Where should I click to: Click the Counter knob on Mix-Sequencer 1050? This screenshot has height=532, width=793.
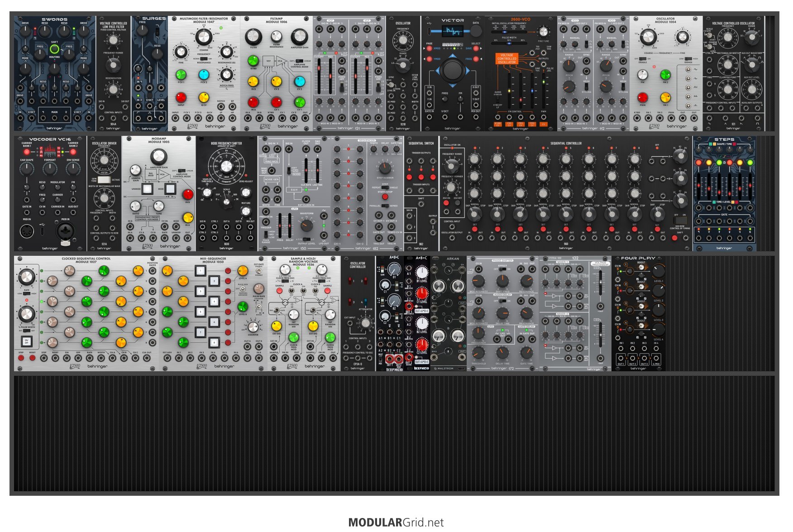(253, 327)
